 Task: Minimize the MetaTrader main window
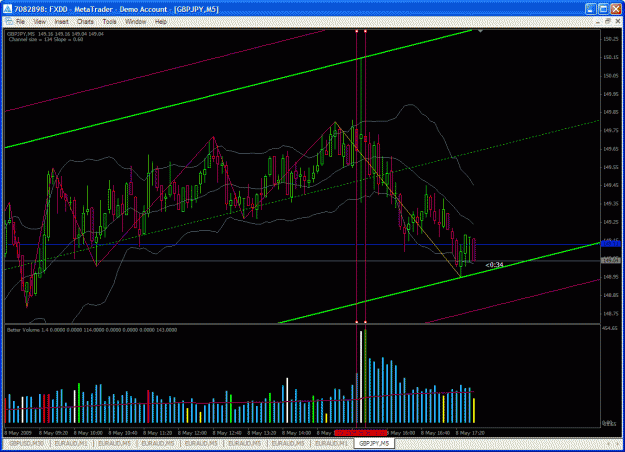tap(591, 9)
